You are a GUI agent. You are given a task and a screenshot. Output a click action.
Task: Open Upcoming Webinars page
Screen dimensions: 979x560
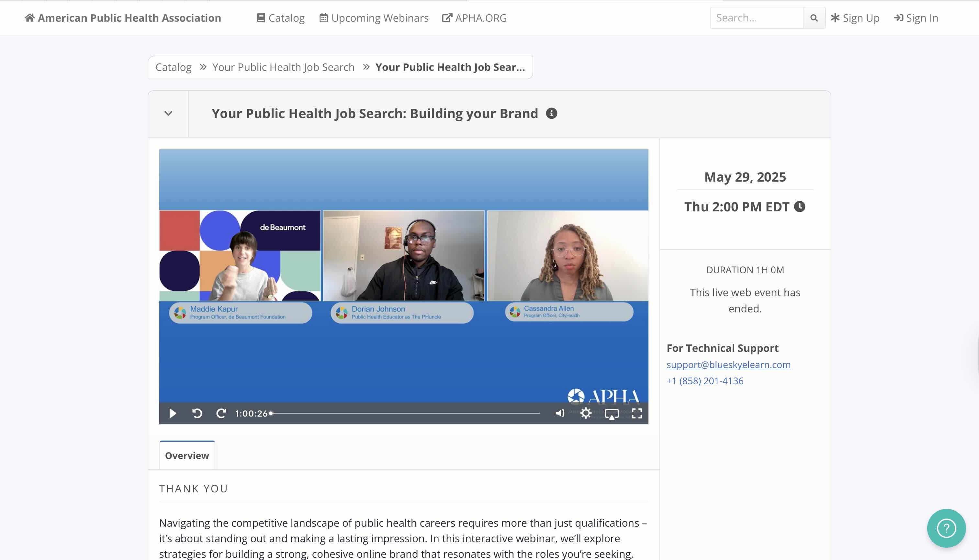(374, 18)
